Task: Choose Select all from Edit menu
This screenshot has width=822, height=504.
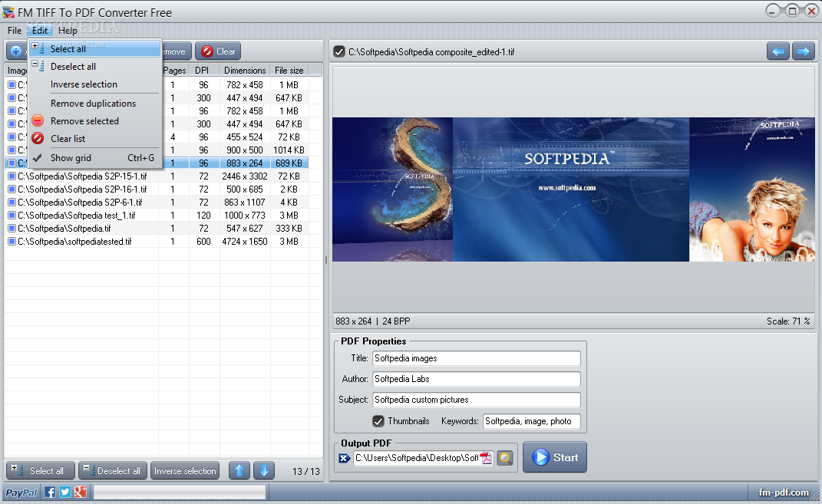Action: 94,49
